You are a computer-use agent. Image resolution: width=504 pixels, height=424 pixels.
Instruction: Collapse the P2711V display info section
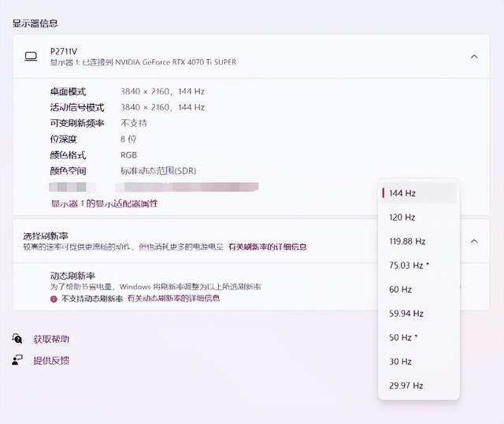[474, 57]
